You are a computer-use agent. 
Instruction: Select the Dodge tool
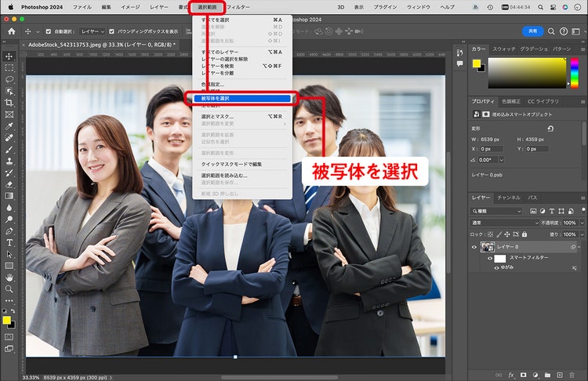pos(9,219)
